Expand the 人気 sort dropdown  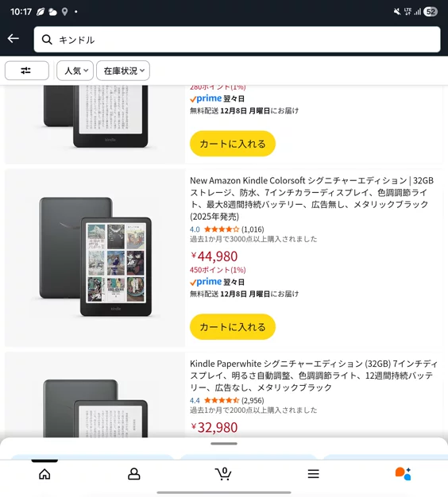[x=75, y=71]
